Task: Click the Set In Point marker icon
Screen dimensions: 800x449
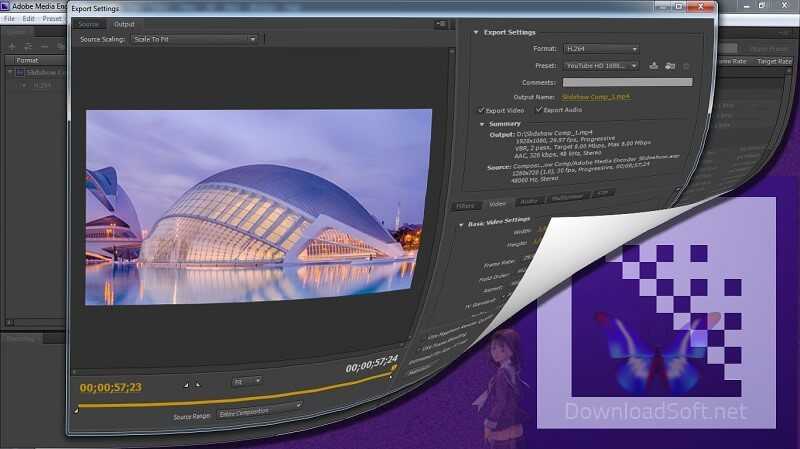Action: tap(186, 385)
